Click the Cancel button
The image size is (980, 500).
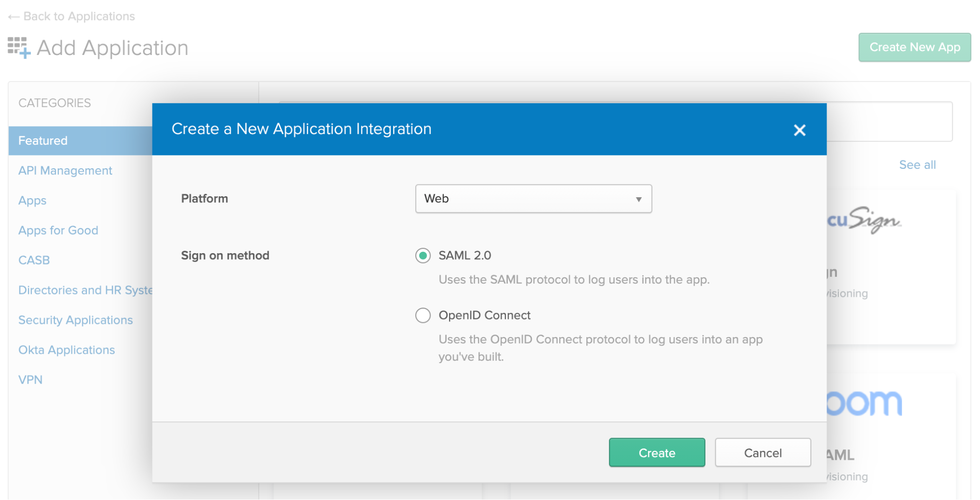(x=762, y=453)
